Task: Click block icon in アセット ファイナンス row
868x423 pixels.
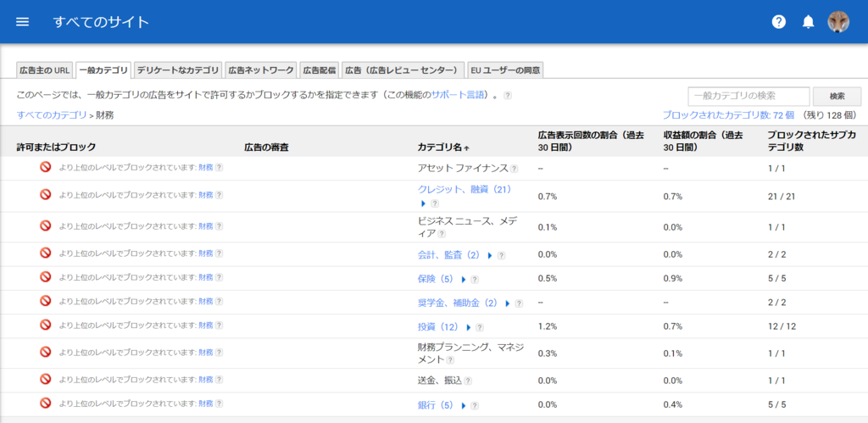Action: pyautogui.click(x=46, y=166)
